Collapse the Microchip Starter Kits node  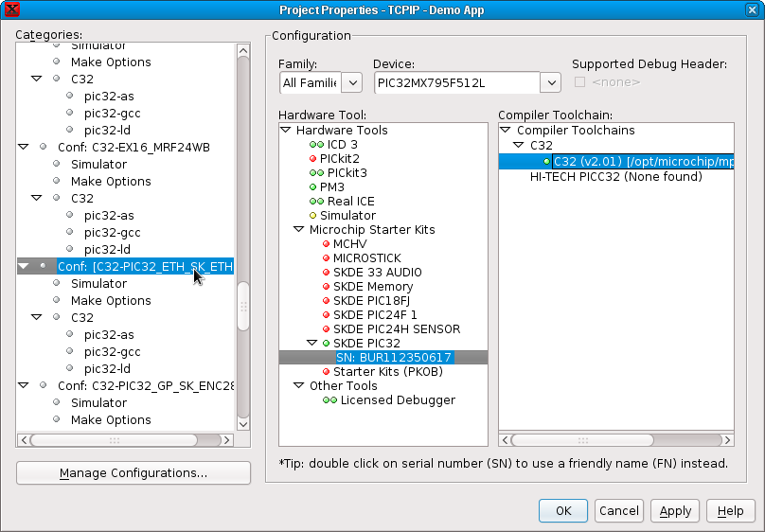pyautogui.click(x=299, y=229)
